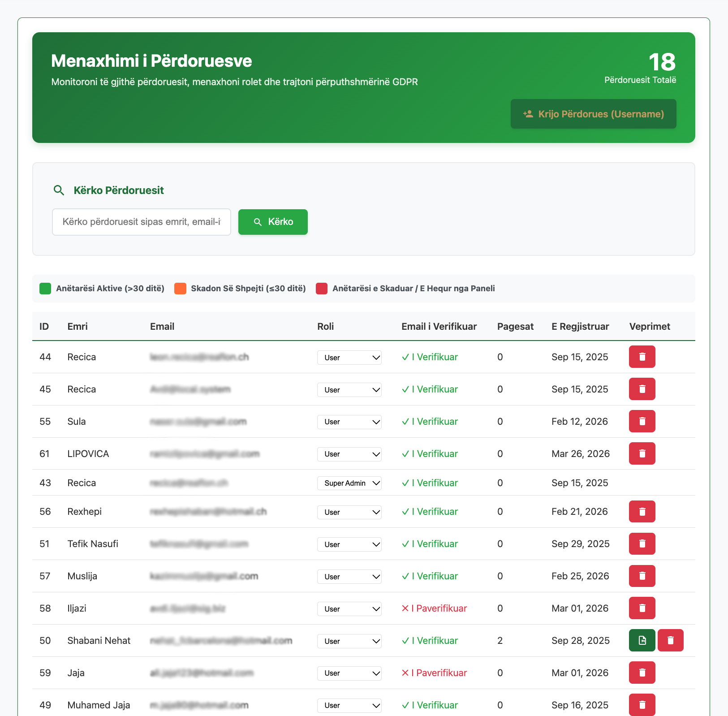Expand role selector for Rexhepi
728x716 pixels.
349,512
